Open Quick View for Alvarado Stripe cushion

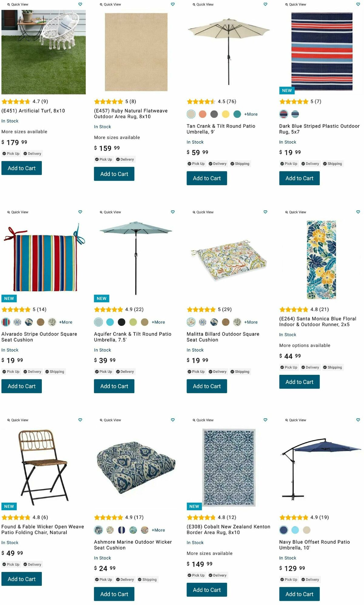click(x=18, y=212)
